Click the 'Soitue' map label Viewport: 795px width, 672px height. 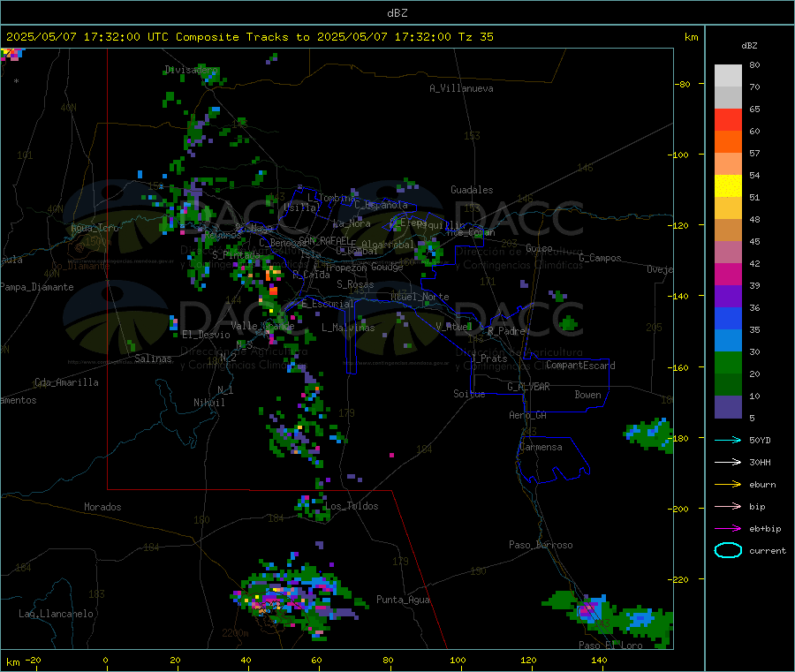[470, 394]
